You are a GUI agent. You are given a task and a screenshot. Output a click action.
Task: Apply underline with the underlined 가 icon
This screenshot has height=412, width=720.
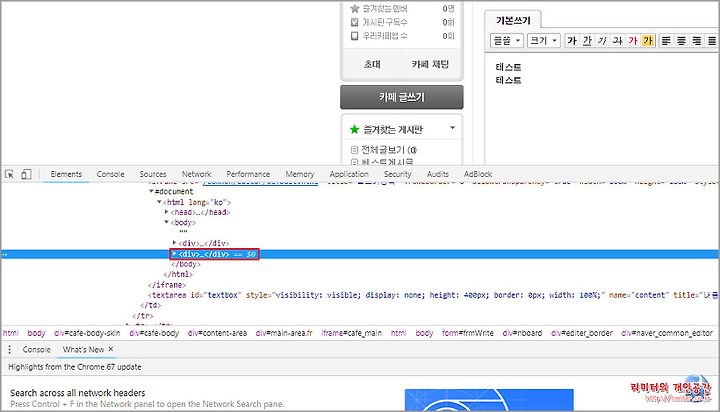[587, 40]
